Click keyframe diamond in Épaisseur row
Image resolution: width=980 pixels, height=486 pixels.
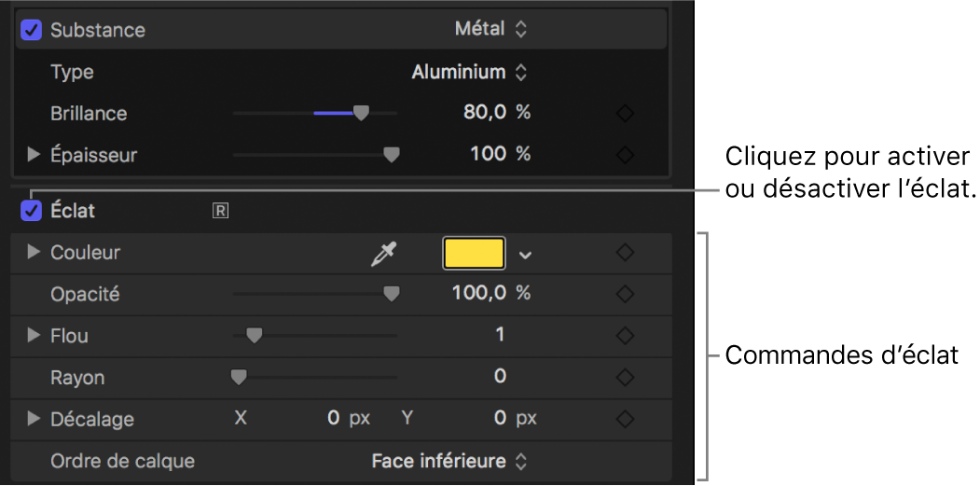coord(625,154)
